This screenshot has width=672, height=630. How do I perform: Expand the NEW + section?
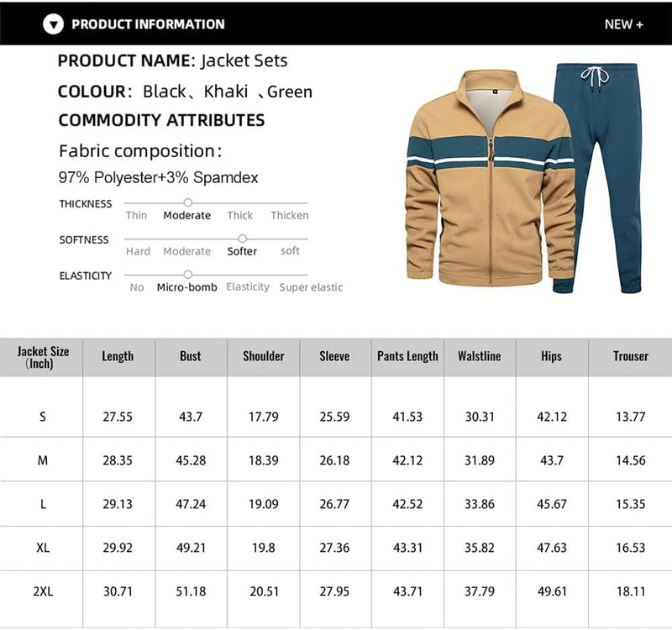tap(624, 24)
